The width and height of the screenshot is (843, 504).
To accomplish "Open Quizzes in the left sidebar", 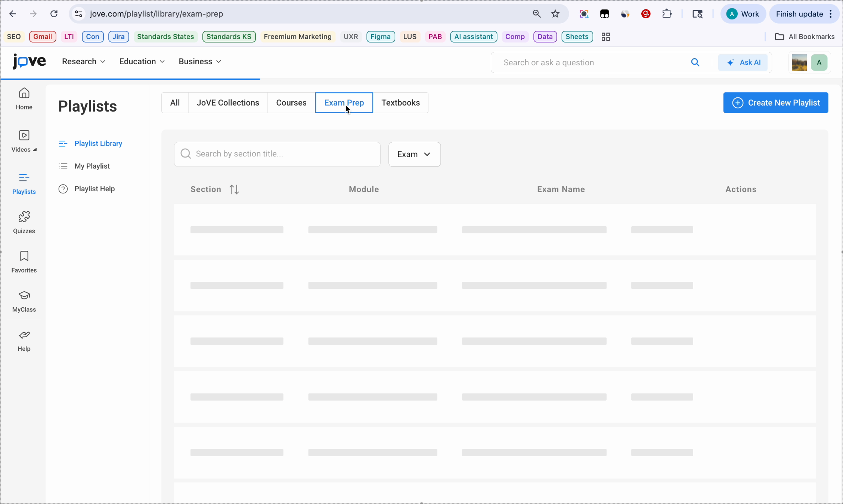I will click(x=24, y=223).
